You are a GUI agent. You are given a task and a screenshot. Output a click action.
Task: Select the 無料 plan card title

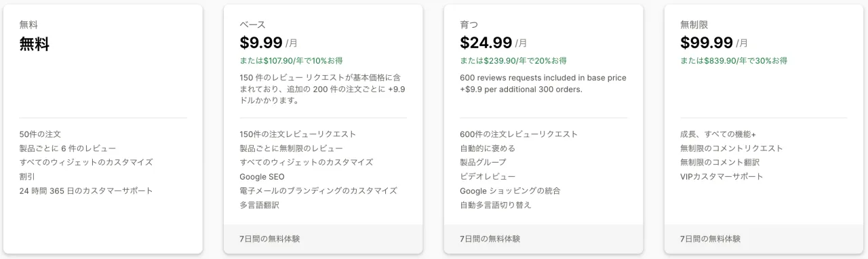click(x=28, y=25)
